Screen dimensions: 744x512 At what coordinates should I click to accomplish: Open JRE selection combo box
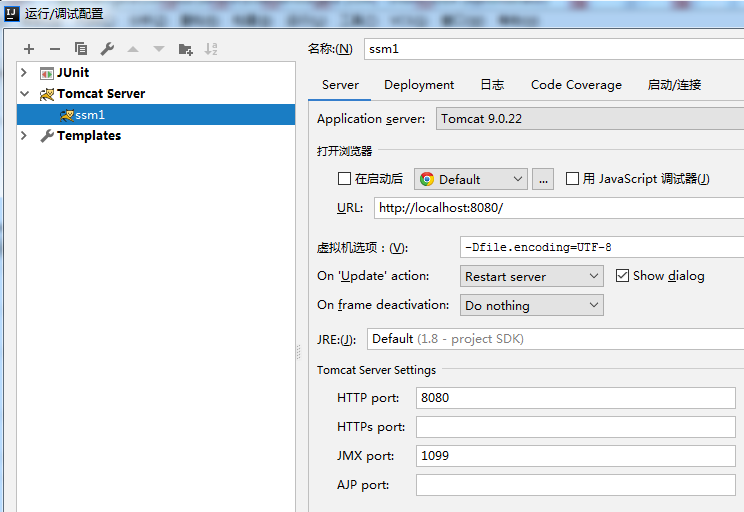tap(555, 339)
